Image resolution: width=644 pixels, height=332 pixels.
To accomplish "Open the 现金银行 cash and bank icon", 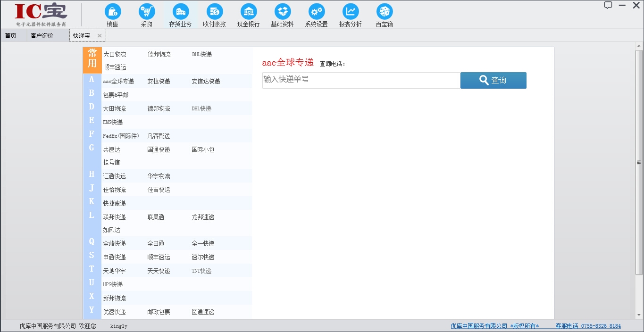I will tap(248, 15).
